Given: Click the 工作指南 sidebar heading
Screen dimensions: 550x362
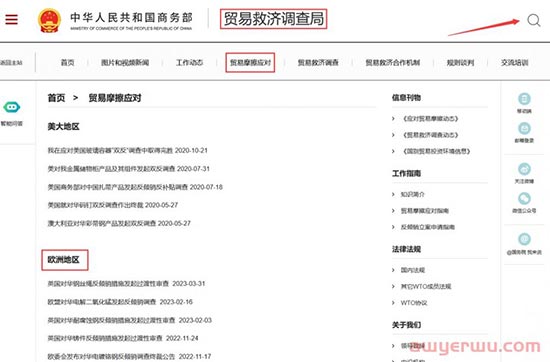Looking at the screenshot, I should click(x=406, y=174).
